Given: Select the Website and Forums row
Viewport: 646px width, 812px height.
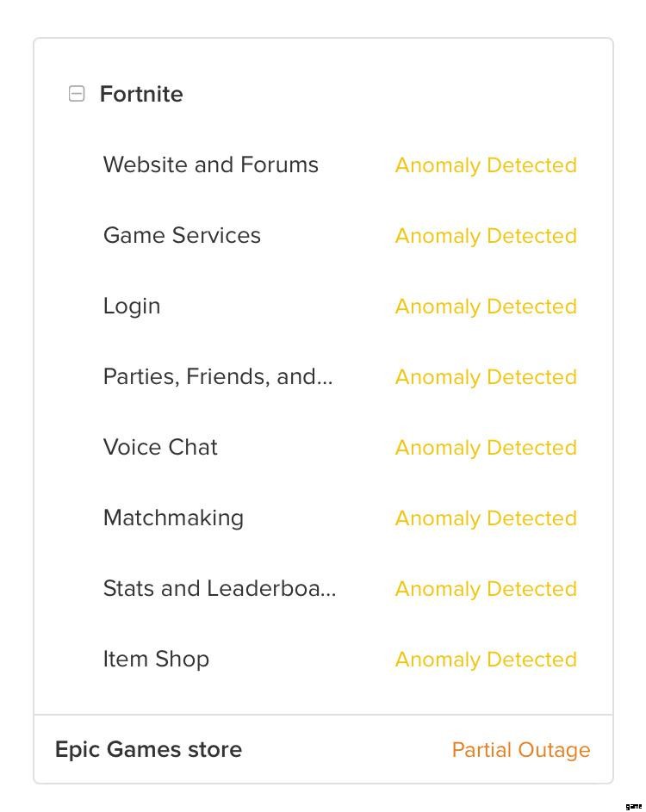Looking at the screenshot, I should pyautogui.click(x=210, y=164).
